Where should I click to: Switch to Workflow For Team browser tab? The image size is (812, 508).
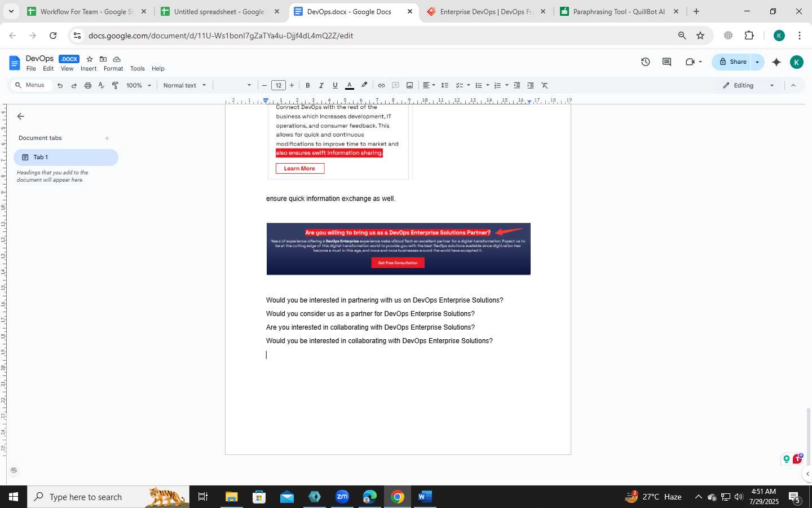point(86,11)
